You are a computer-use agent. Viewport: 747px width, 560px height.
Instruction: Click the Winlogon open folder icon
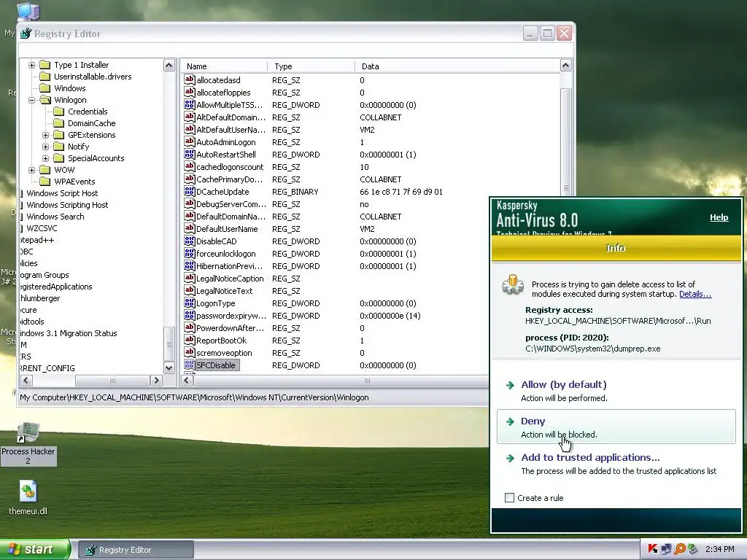tap(45, 99)
